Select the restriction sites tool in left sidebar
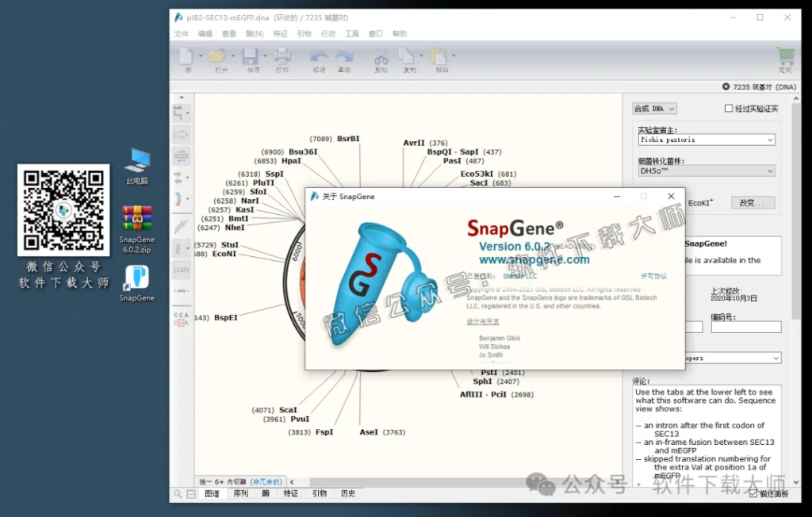 click(181, 112)
